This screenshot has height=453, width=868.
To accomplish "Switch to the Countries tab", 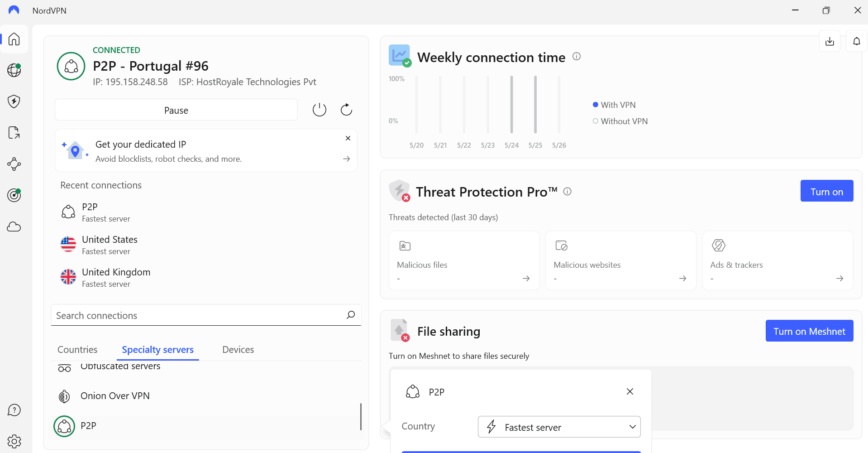I will point(77,350).
